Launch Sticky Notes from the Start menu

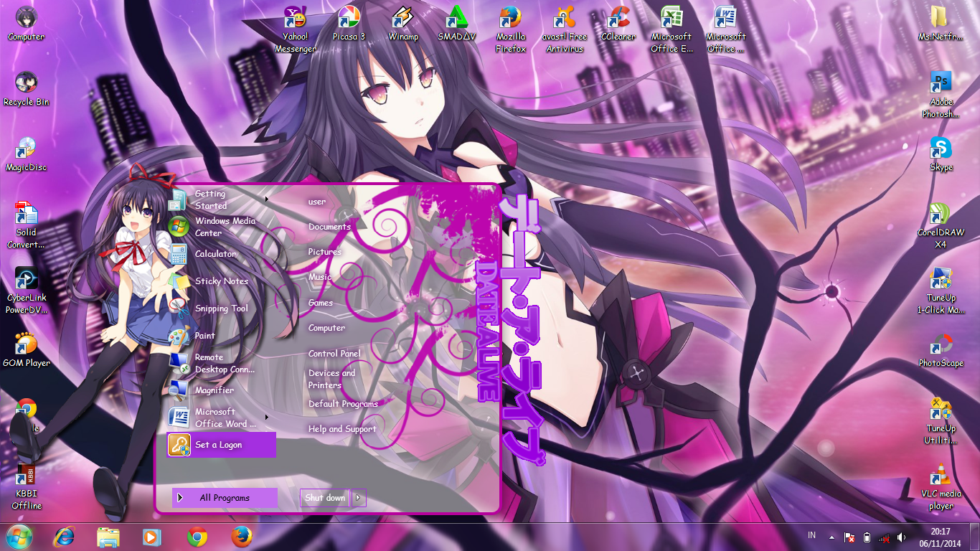[x=221, y=281]
